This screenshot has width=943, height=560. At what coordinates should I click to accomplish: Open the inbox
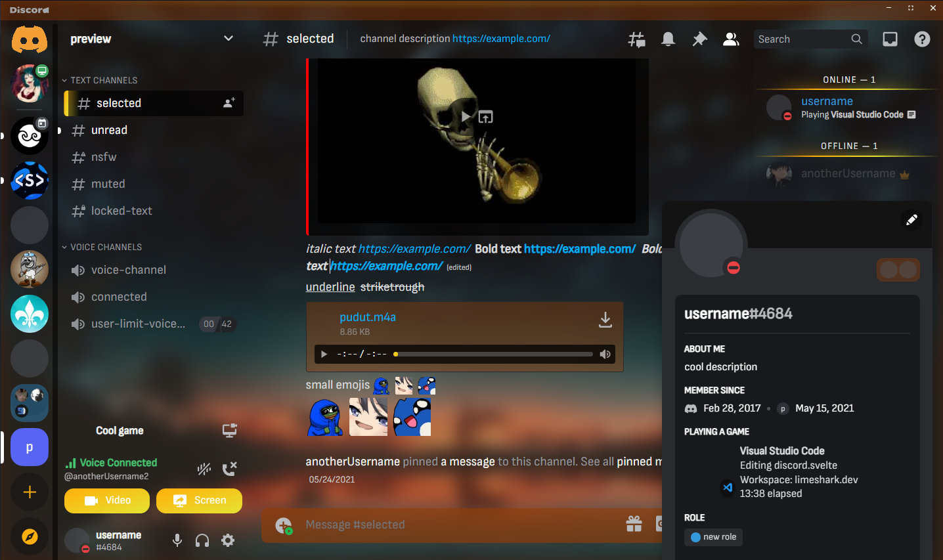click(x=890, y=39)
